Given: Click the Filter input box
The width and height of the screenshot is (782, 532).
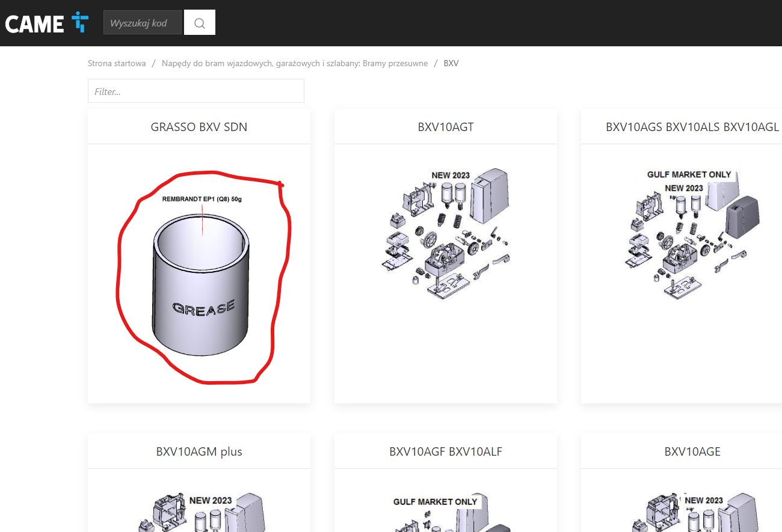Looking at the screenshot, I should point(196,91).
